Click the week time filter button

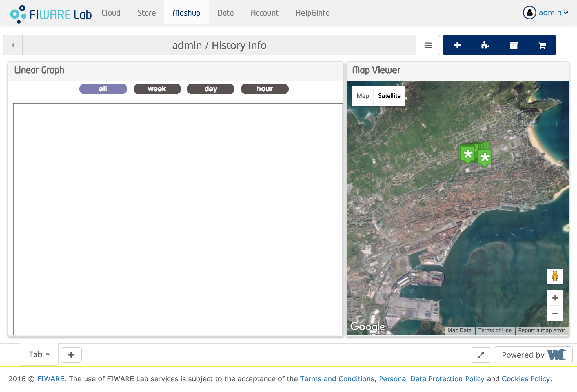click(157, 89)
